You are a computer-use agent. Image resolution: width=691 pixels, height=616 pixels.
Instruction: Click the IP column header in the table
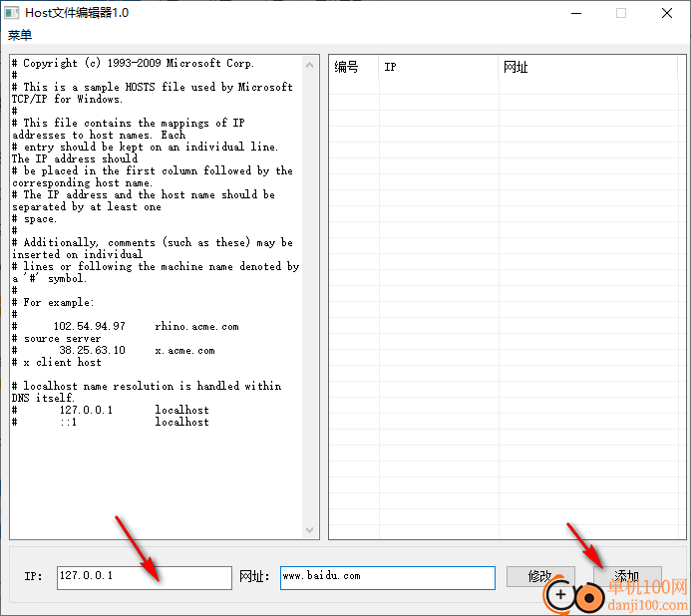click(x=438, y=67)
